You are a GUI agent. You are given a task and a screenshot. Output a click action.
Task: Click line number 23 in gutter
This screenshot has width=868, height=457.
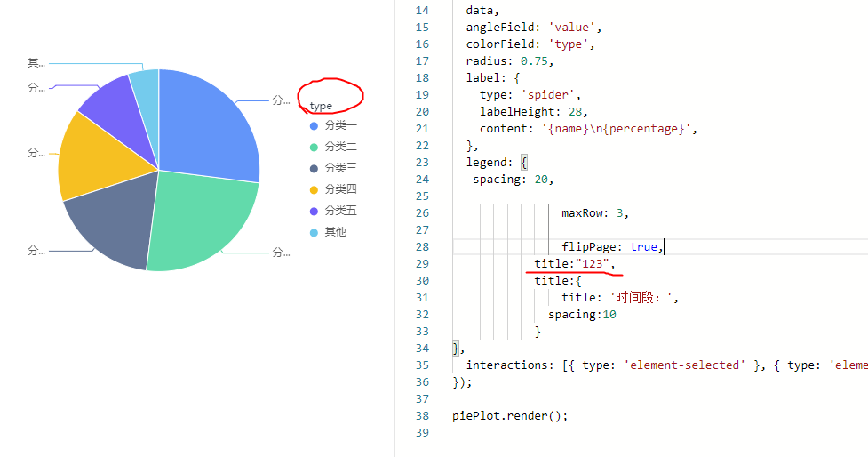click(x=422, y=163)
